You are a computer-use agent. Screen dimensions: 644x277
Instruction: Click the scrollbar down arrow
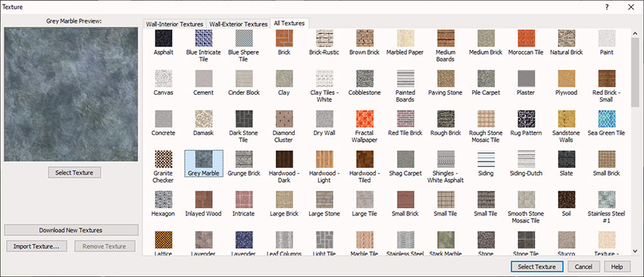[635, 251]
